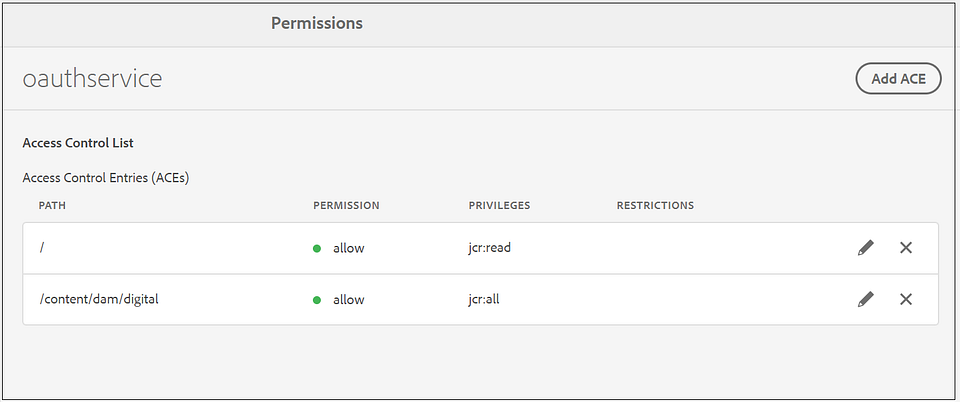Click the PRIVILEGES column header
960x402 pixels.
pyautogui.click(x=499, y=206)
